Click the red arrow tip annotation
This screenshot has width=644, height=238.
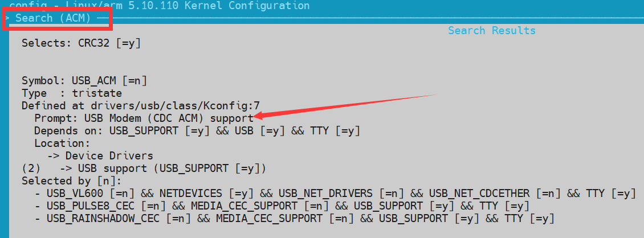(x=258, y=117)
